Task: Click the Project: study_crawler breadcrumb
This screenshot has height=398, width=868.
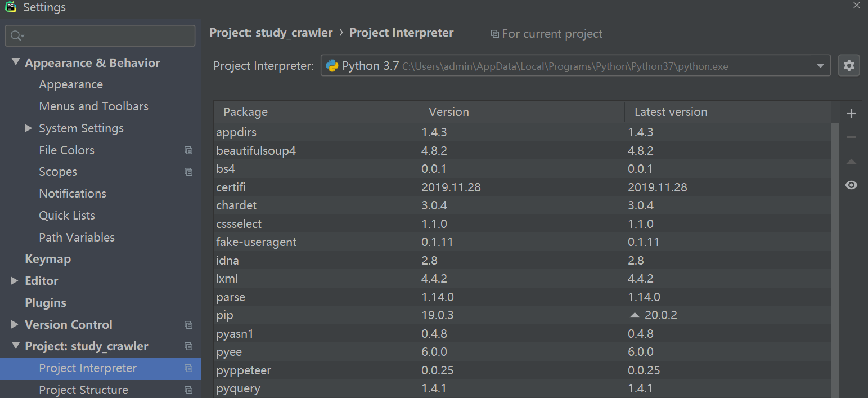Action: click(x=271, y=33)
